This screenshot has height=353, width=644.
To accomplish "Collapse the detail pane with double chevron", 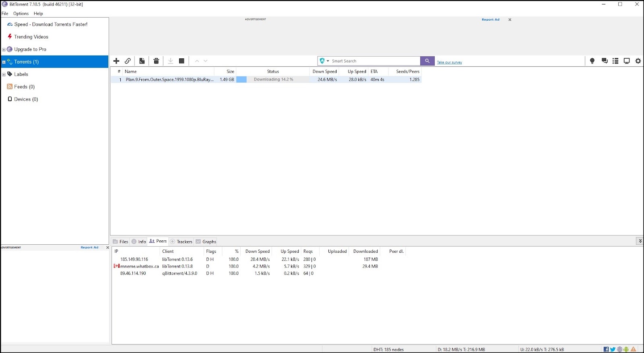I will click(x=640, y=241).
